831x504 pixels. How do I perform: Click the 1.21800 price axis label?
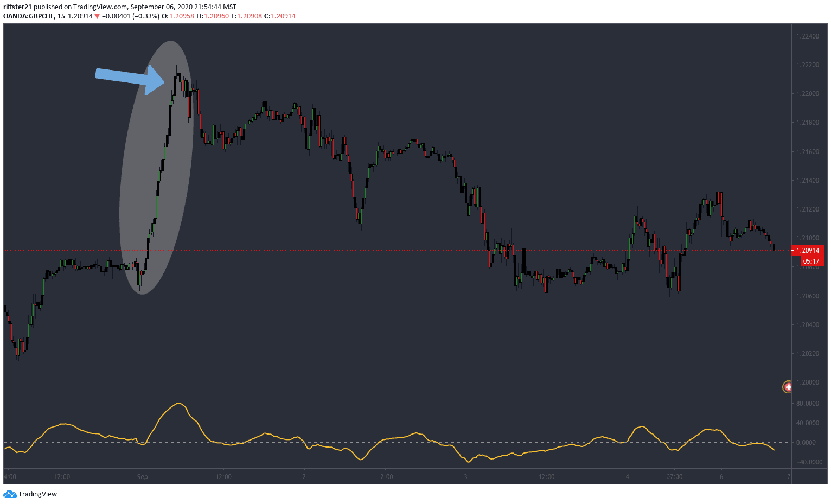[808, 123]
